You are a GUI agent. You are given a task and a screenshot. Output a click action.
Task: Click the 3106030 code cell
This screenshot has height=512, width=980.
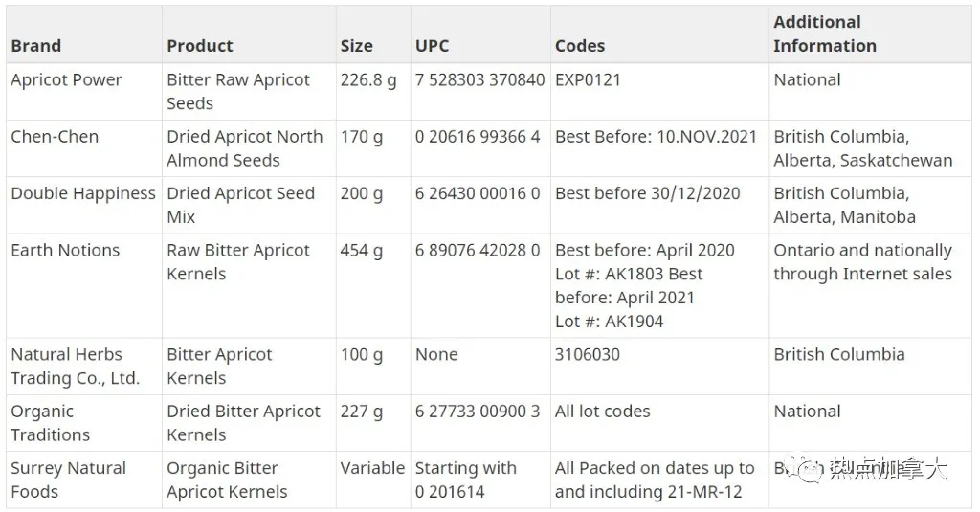tap(659, 367)
